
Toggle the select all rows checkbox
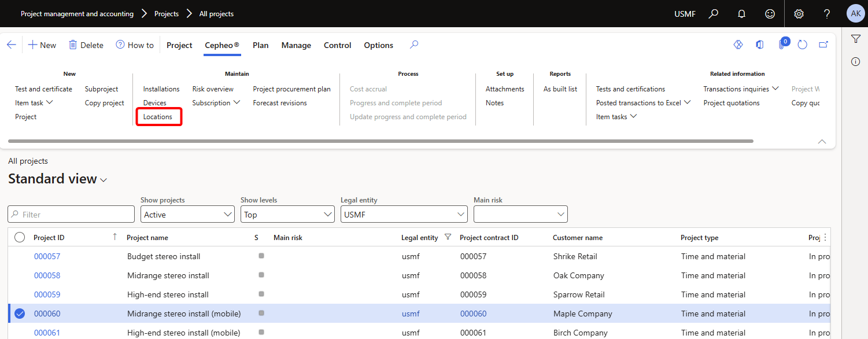[x=20, y=237]
